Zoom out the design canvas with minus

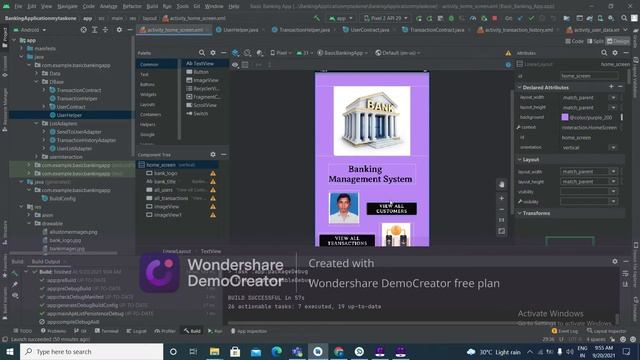[x=502, y=209]
